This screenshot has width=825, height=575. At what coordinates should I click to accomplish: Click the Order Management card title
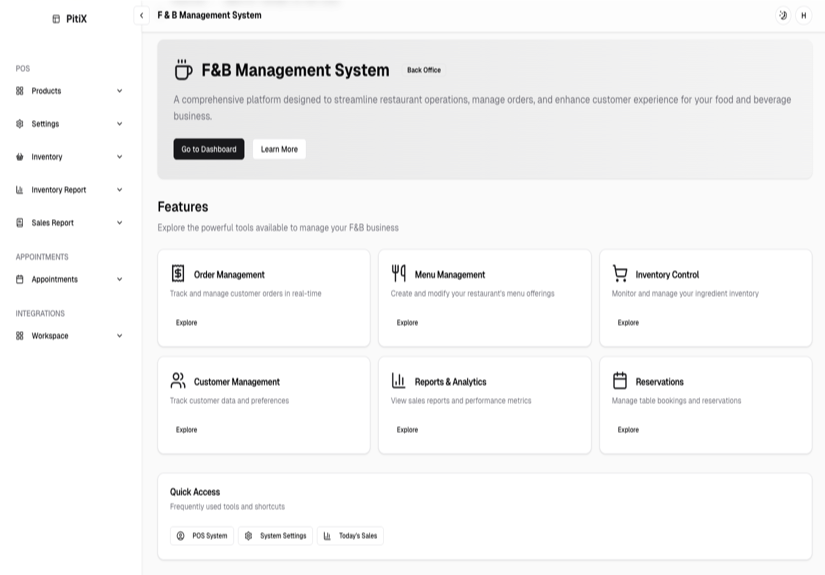coord(229,275)
